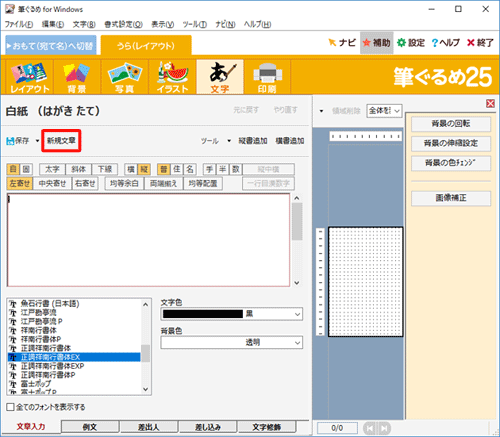
Task: Open the レイアウト (Layout) tool icon
Action: [29, 77]
